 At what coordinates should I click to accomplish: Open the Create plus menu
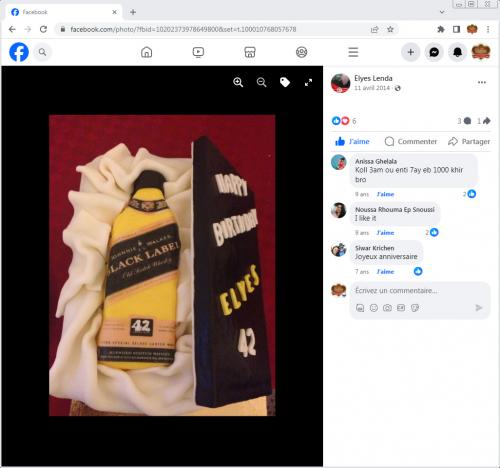pos(411,52)
